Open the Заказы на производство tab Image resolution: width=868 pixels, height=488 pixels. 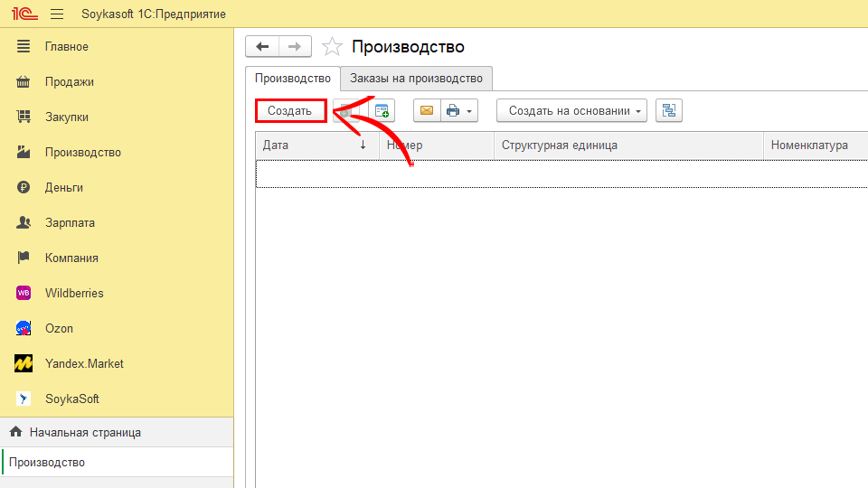pyautogui.click(x=416, y=79)
